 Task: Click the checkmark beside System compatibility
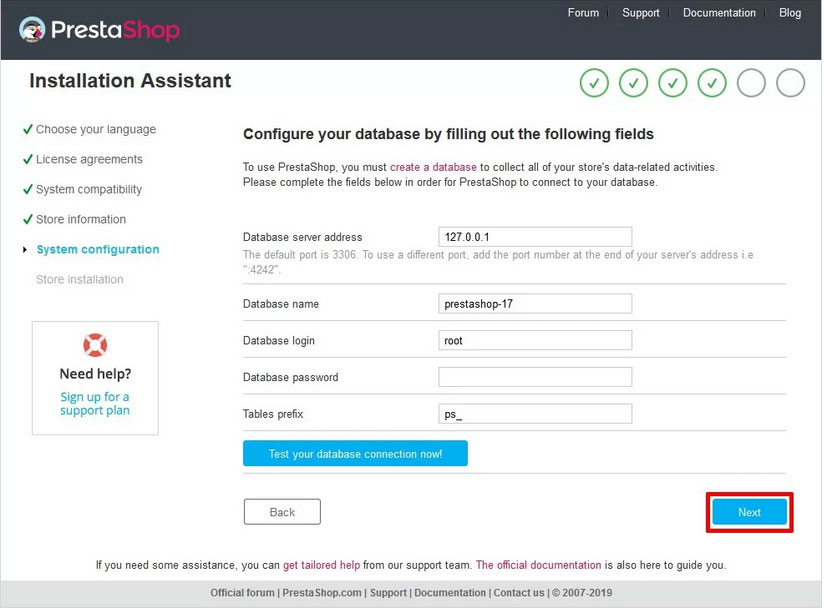[x=28, y=189]
